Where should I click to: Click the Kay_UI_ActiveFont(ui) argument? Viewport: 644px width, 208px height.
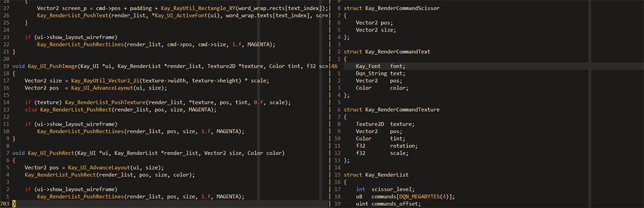click(197, 16)
